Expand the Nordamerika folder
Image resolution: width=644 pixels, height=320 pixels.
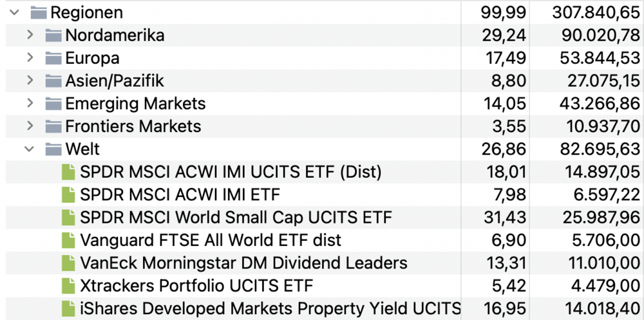(x=30, y=35)
